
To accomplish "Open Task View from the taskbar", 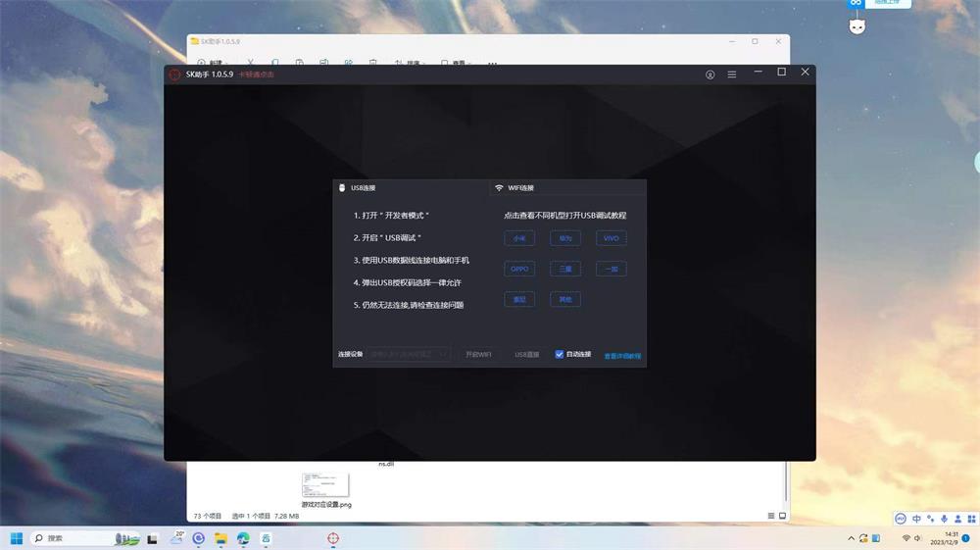I will [x=154, y=538].
